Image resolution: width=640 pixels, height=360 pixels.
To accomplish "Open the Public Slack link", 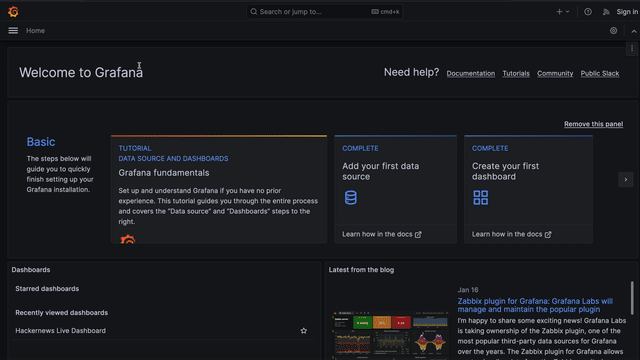I will pyautogui.click(x=600, y=73).
